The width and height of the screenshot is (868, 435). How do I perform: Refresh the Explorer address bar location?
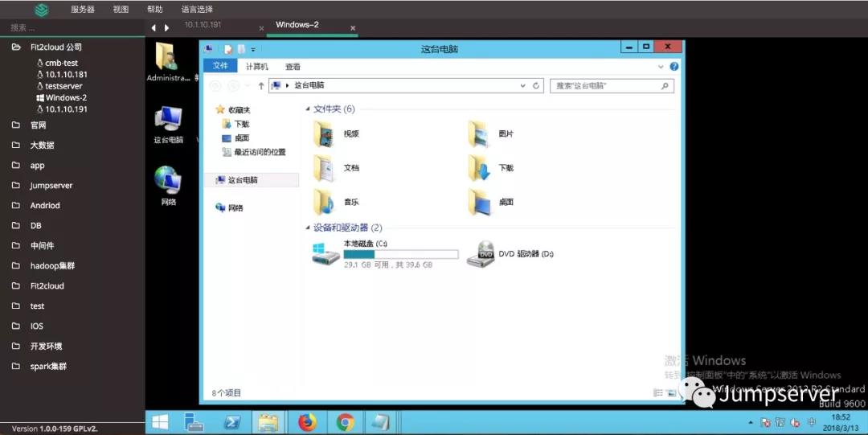(x=536, y=85)
